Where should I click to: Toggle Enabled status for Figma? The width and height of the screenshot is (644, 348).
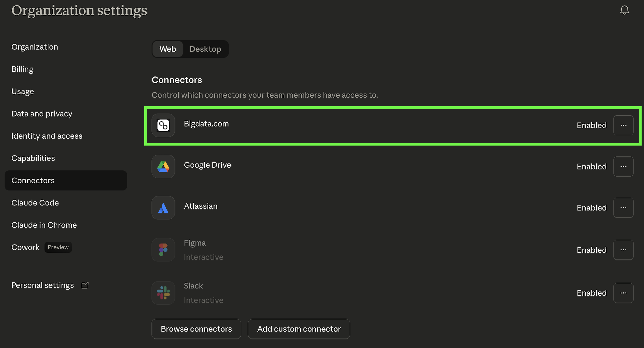click(591, 249)
